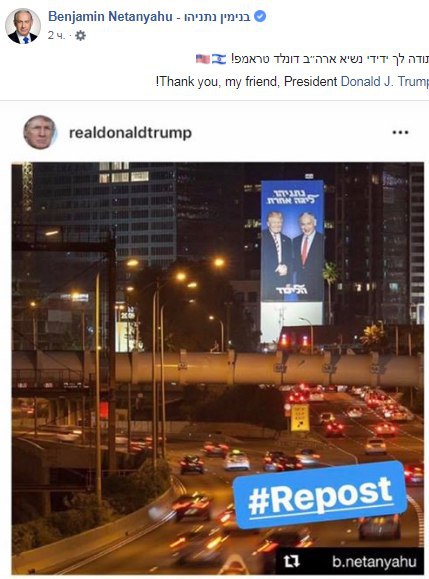Open the realdonaldtrump username
Image resolution: width=429 pixels, height=579 pixels.
pos(130,133)
